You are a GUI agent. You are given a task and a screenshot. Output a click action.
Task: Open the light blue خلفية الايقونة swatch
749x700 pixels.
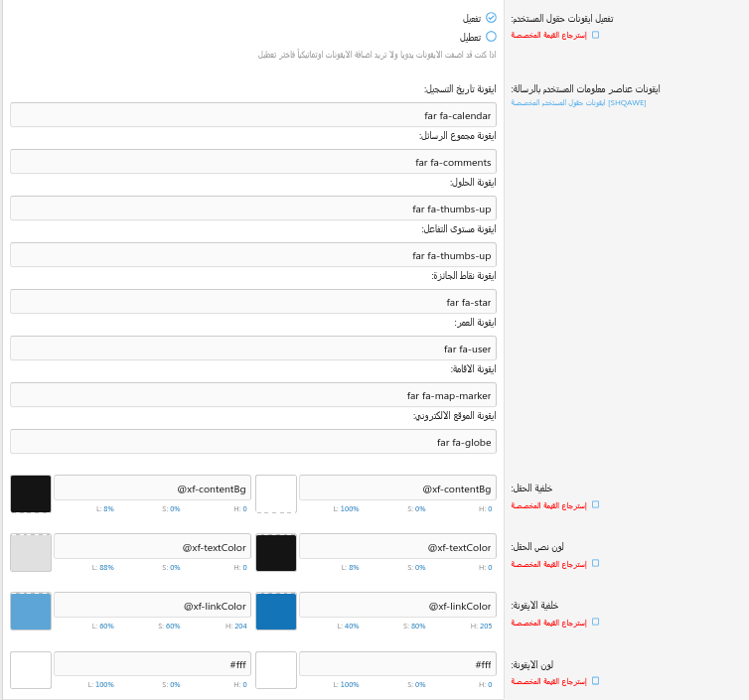31,611
